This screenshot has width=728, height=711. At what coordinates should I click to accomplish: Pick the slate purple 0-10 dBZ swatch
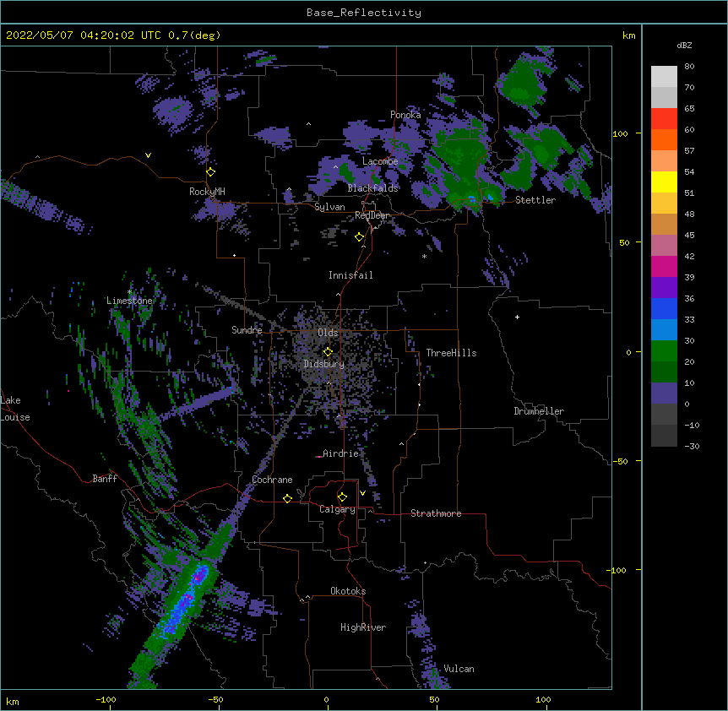click(x=664, y=393)
